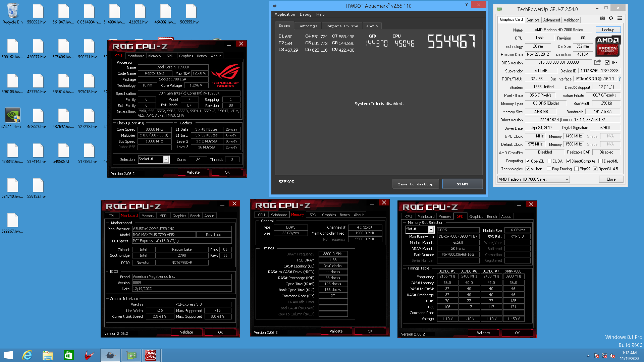The image size is (644, 362).
Task: Switch to the About tab in Aquamark
Action: click(372, 26)
